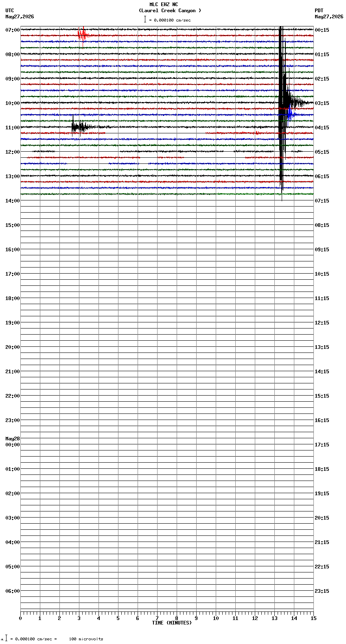Select the 15 minute axis tick label
This screenshot has width=346, height=644.
(313, 618)
